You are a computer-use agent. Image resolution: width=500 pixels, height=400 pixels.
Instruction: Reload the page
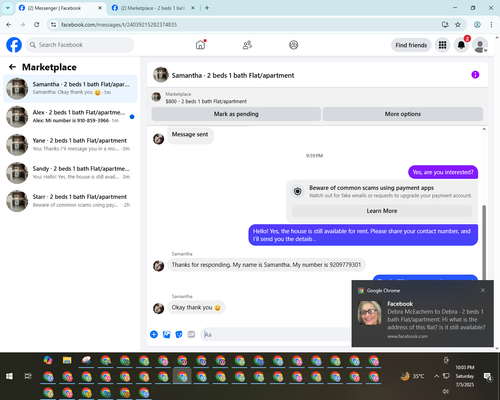point(37,24)
